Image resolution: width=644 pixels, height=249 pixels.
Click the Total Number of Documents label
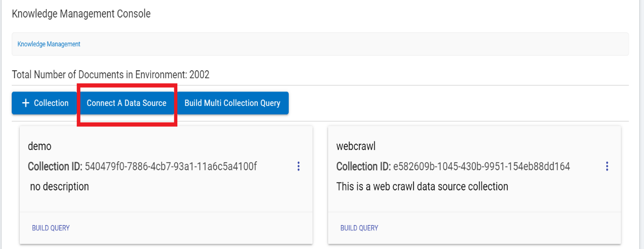[x=99, y=74]
